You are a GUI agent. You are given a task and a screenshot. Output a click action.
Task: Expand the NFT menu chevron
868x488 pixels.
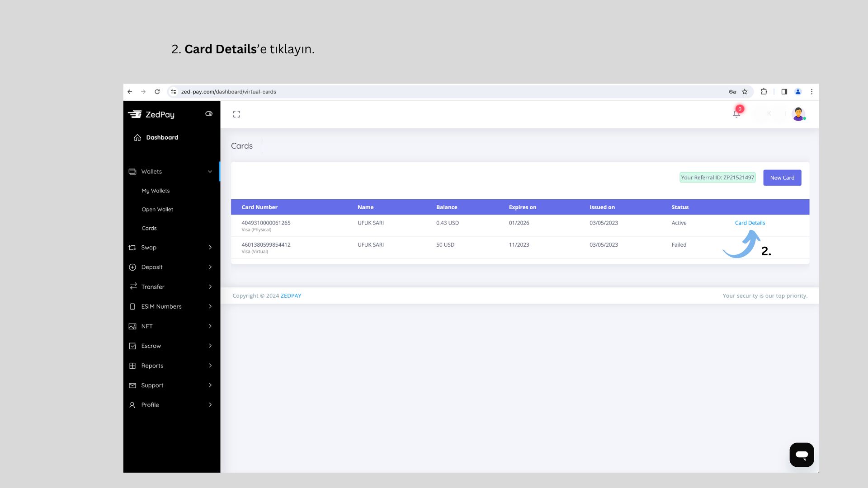pos(210,326)
